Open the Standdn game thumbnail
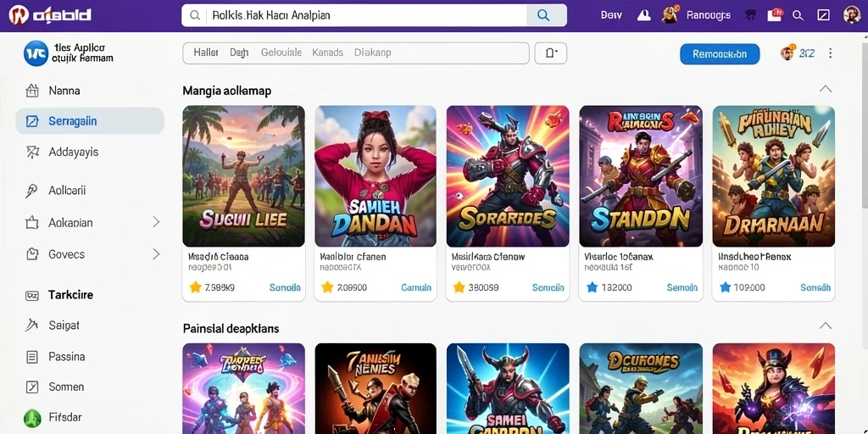 [641, 176]
